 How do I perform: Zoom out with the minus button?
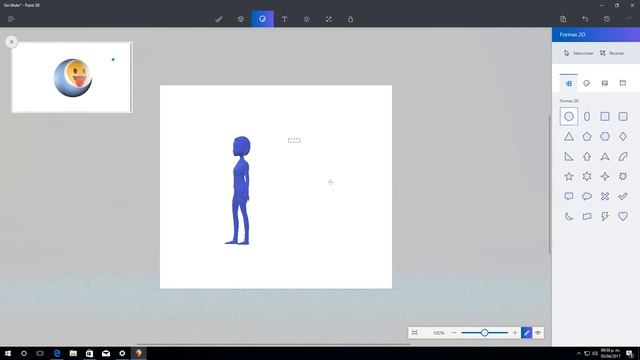454,333
